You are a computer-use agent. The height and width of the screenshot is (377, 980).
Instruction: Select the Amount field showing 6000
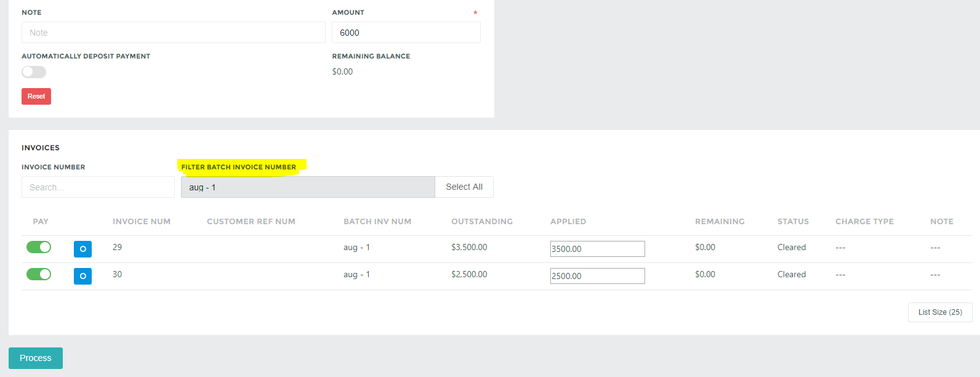pos(406,32)
